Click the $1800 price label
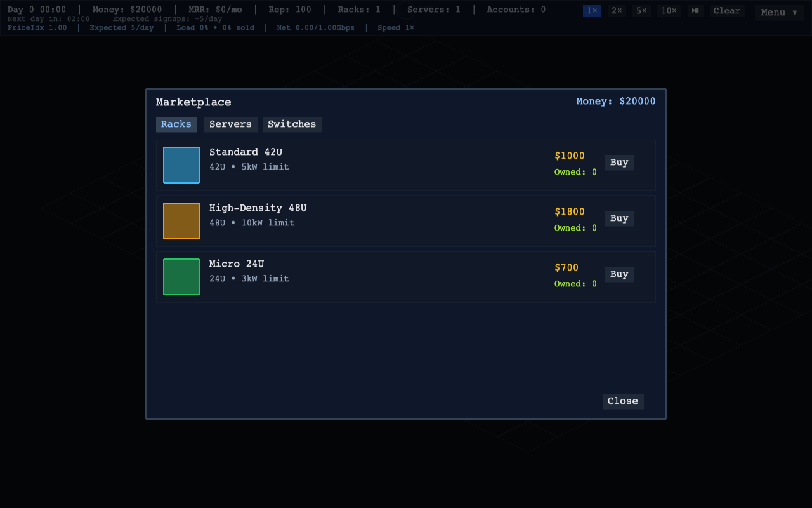 pos(570,212)
